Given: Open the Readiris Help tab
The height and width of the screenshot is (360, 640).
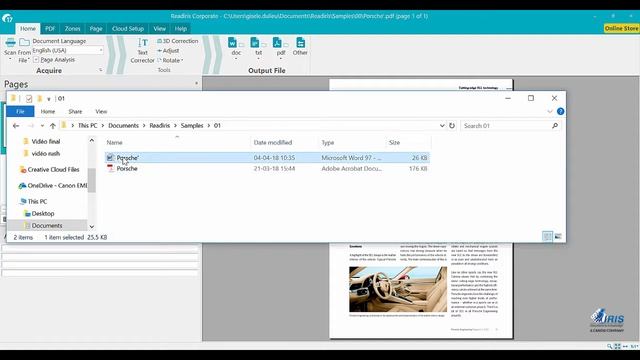Looking at the screenshot, I should point(181,29).
